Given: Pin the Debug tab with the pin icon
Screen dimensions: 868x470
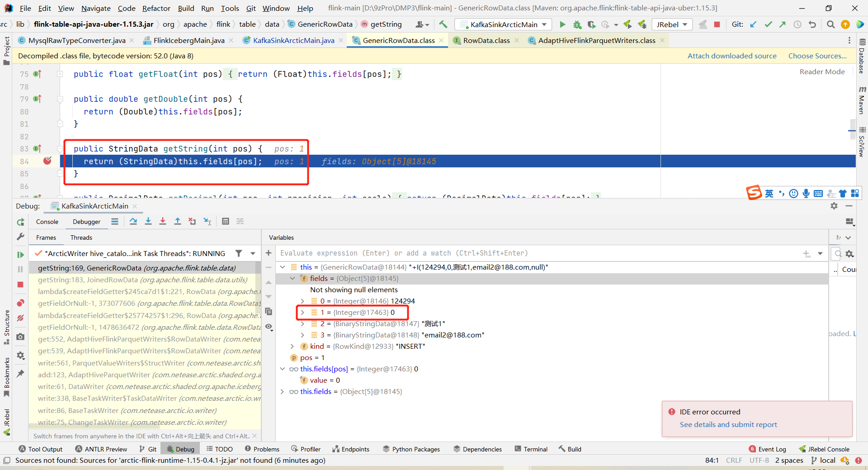Looking at the screenshot, I should (20, 374).
